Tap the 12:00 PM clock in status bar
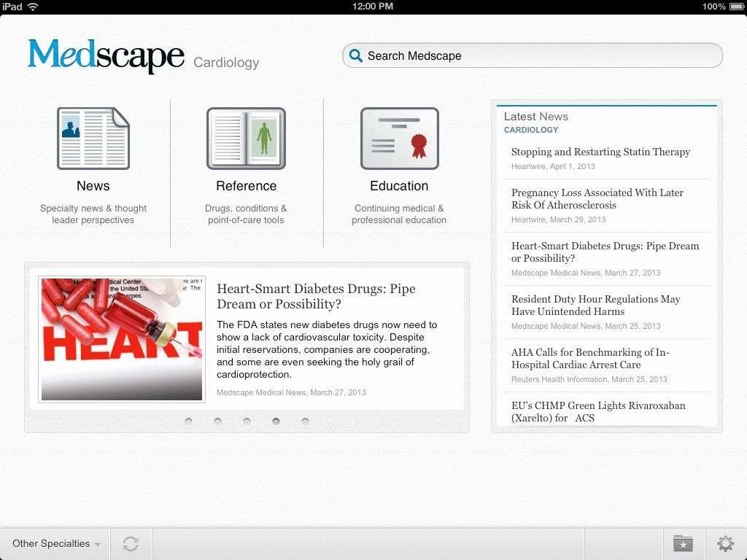This screenshot has width=747, height=560. click(x=373, y=7)
